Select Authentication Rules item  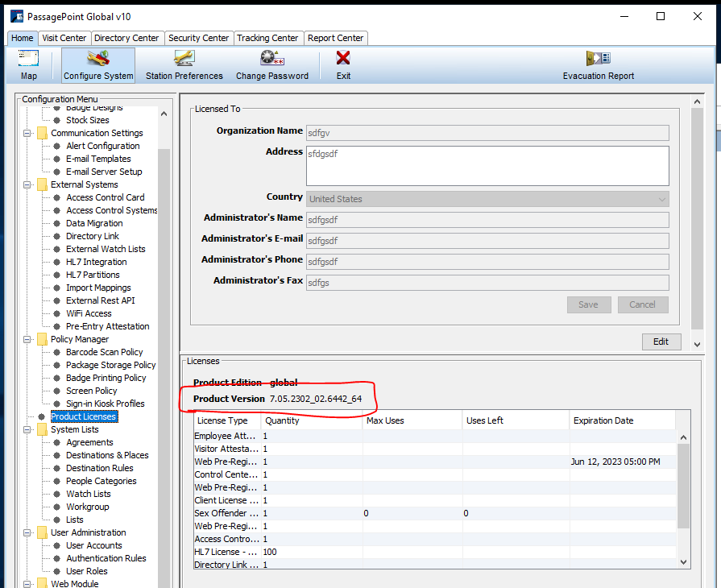(106, 558)
